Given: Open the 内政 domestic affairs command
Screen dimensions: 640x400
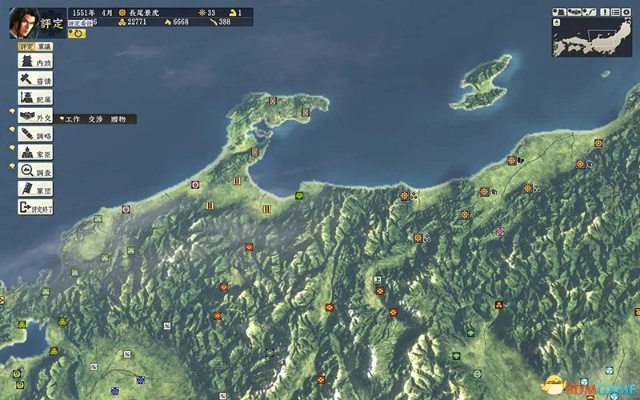Looking at the screenshot, I should click(35, 62).
